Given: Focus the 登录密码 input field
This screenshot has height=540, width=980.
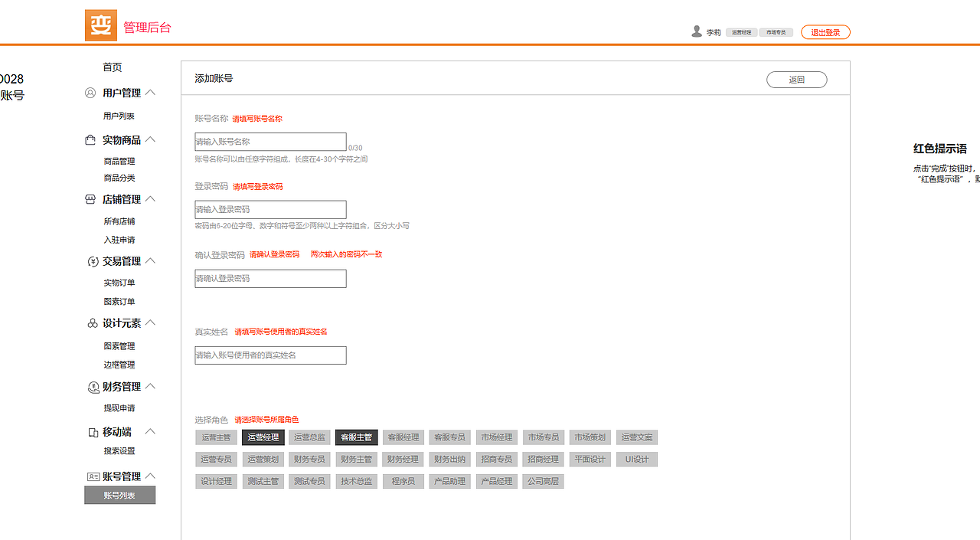Looking at the screenshot, I should pyautogui.click(x=270, y=209).
